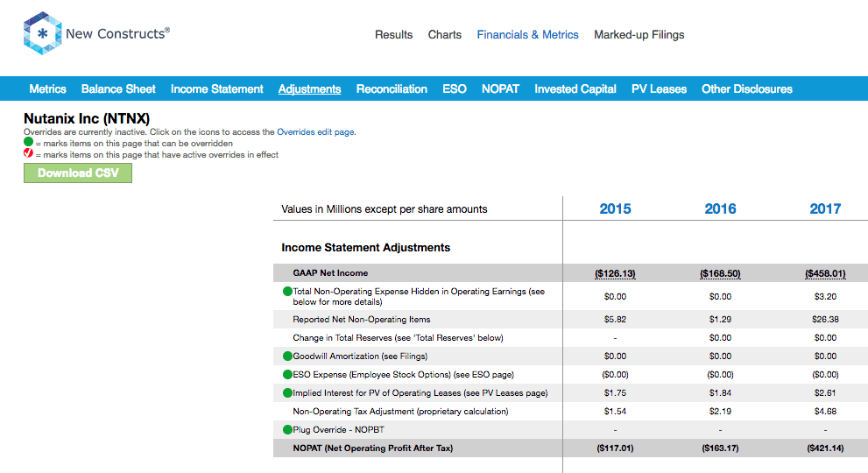Click the ($163.17) NOPAT value
Viewport: 868px width, 473px height.
click(x=720, y=448)
